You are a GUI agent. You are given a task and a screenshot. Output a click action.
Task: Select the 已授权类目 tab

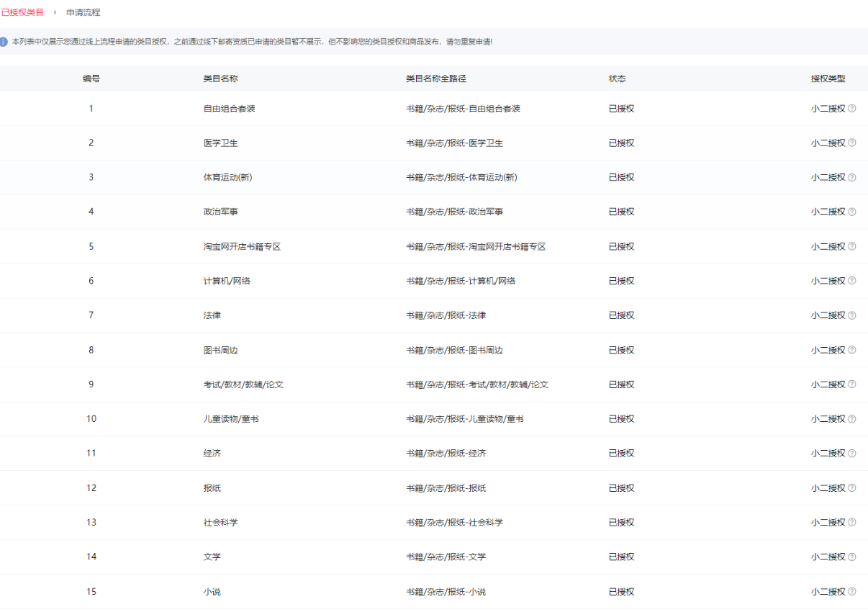tap(22, 12)
